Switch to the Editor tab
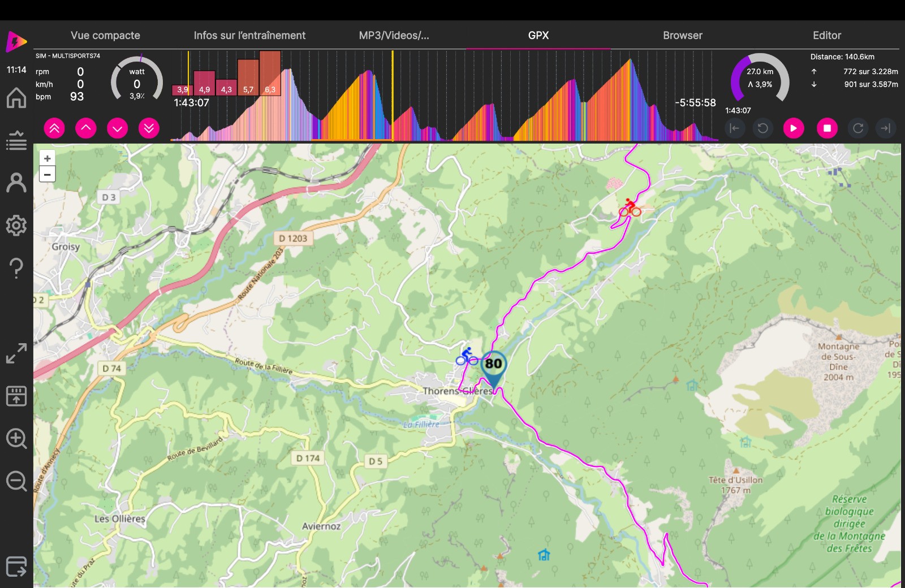This screenshot has width=905, height=588. pos(826,35)
